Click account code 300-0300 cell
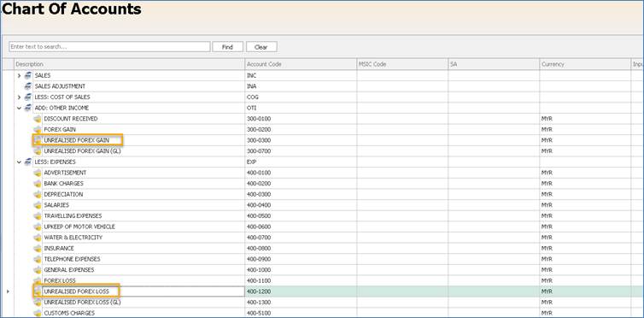This screenshot has width=644, height=318. (x=301, y=140)
